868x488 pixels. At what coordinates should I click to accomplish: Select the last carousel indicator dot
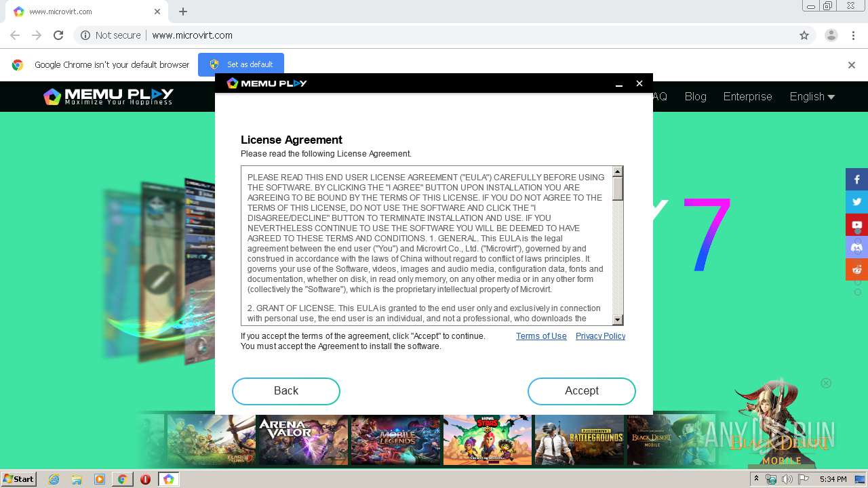858,292
